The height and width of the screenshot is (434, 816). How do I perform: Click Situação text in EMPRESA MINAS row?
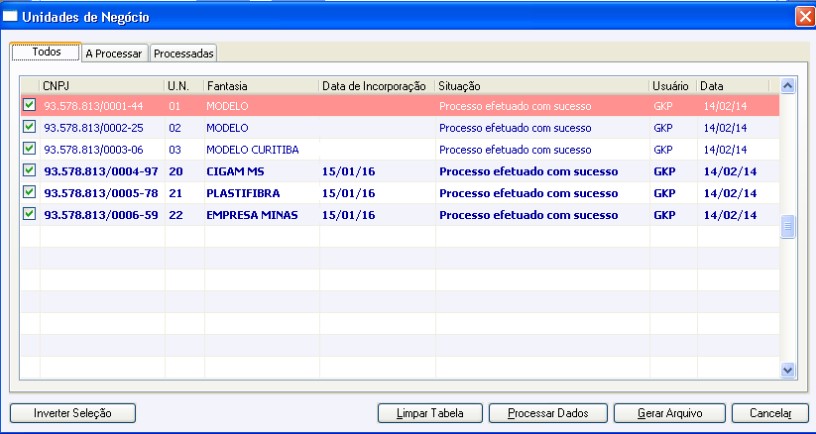pos(529,215)
